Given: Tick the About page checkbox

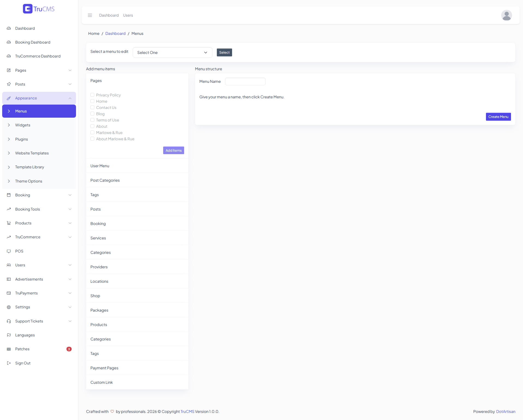Looking at the screenshot, I should click(x=92, y=126).
